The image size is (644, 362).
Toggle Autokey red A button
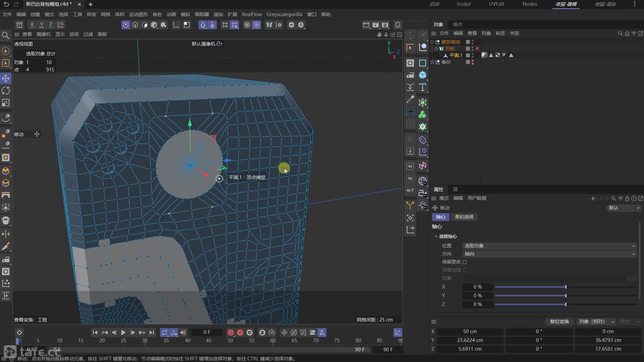[x=240, y=333]
